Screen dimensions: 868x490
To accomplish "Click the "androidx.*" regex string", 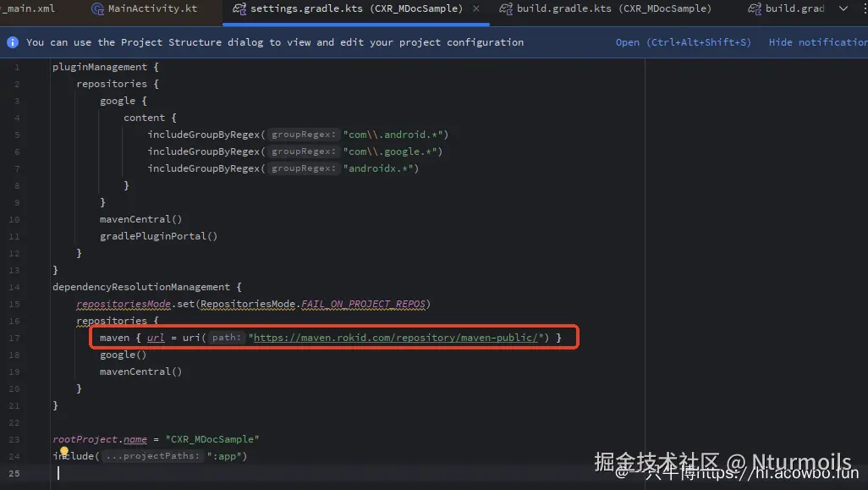I will 378,168.
